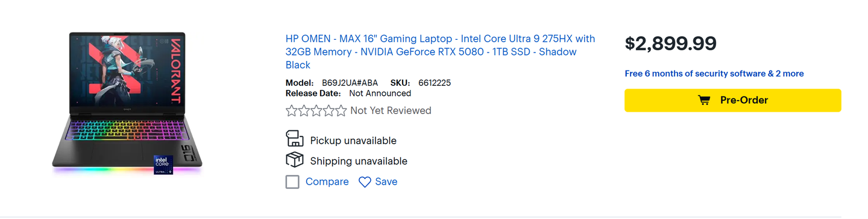868x219 pixels.
Task: Click the yellow Pre-Order button
Action: tap(732, 100)
